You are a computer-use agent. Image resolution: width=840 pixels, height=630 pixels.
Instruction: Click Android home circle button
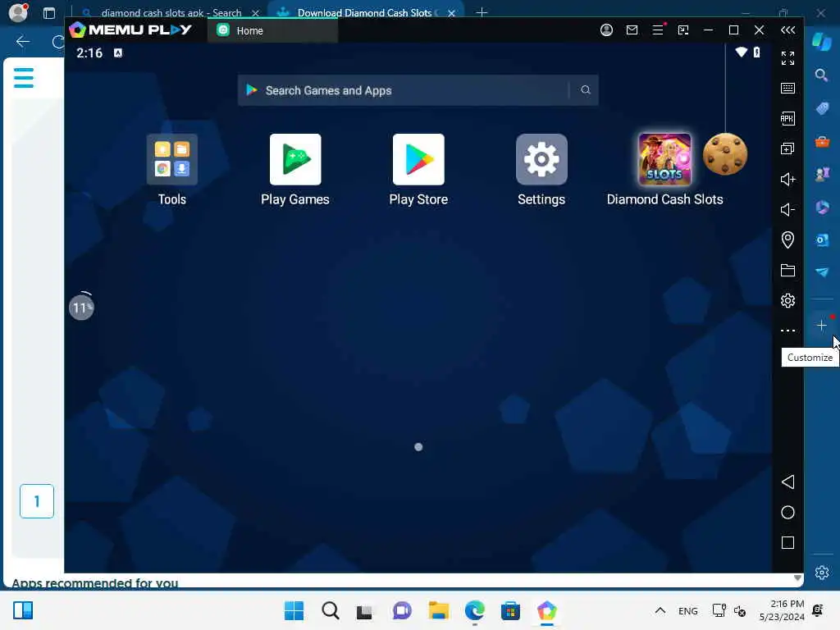(787, 513)
